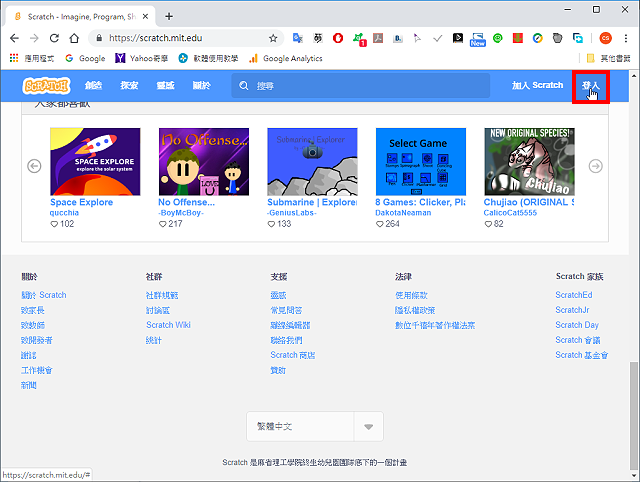Open the Scratch Wiki footer link

(x=168, y=325)
